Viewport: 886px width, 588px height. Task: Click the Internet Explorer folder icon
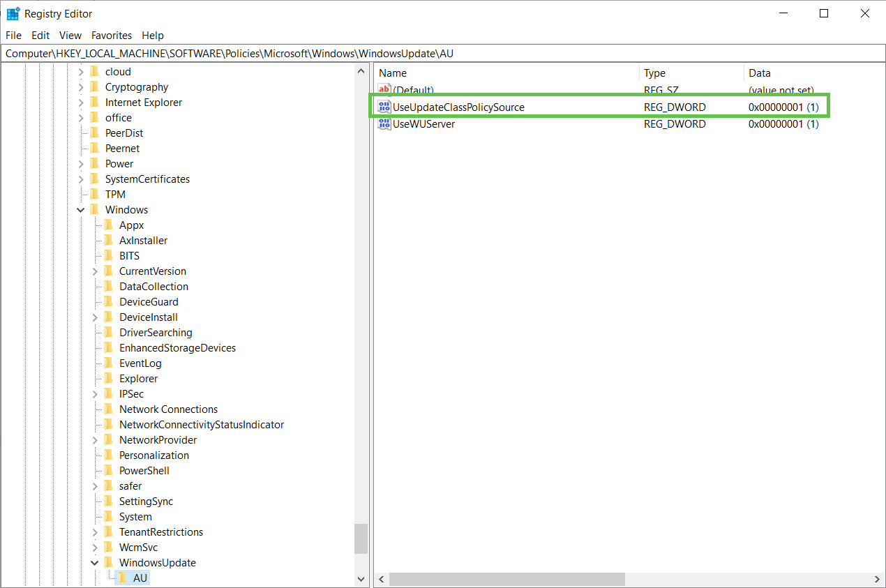(94, 102)
